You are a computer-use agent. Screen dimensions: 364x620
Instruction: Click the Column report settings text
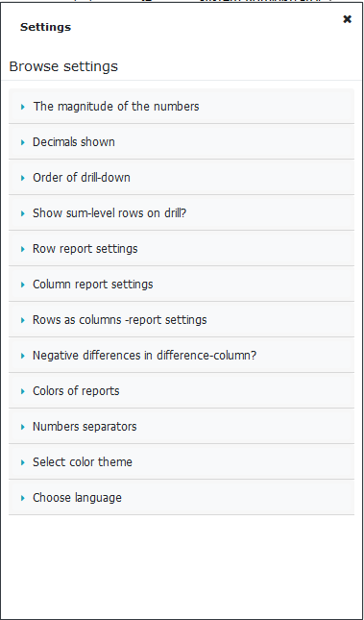pos(92,285)
